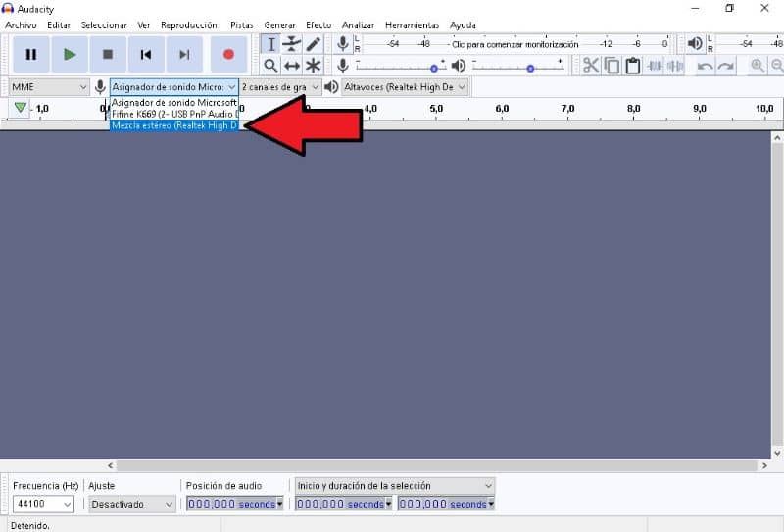Viewport: 784px width, 532px height.
Task: Select the Envelope tool
Action: pyautogui.click(x=291, y=44)
